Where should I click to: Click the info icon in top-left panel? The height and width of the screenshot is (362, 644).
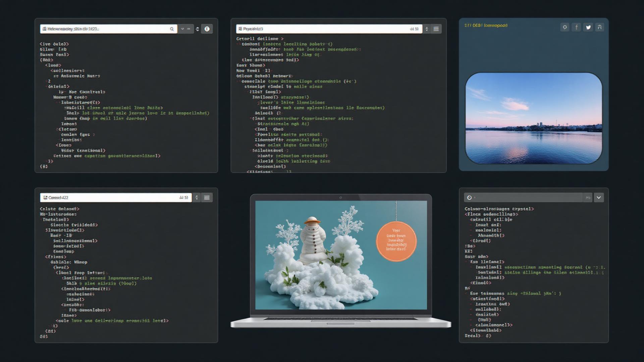(x=207, y=29)
